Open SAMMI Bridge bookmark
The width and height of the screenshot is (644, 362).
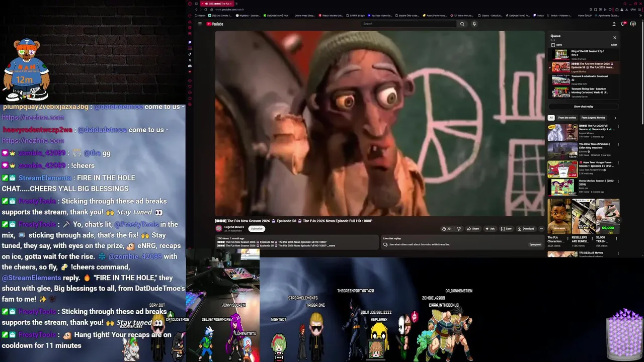[x=355, y=16]
